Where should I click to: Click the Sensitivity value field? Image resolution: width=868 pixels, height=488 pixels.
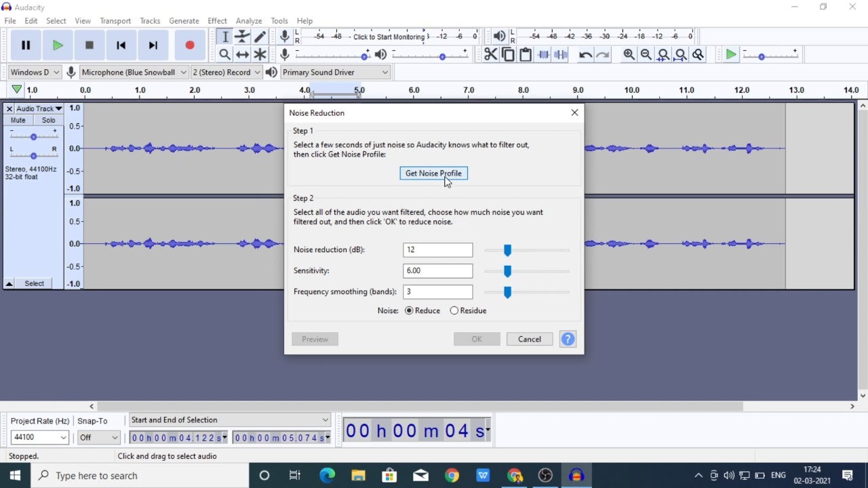click(x=437, y=271)
